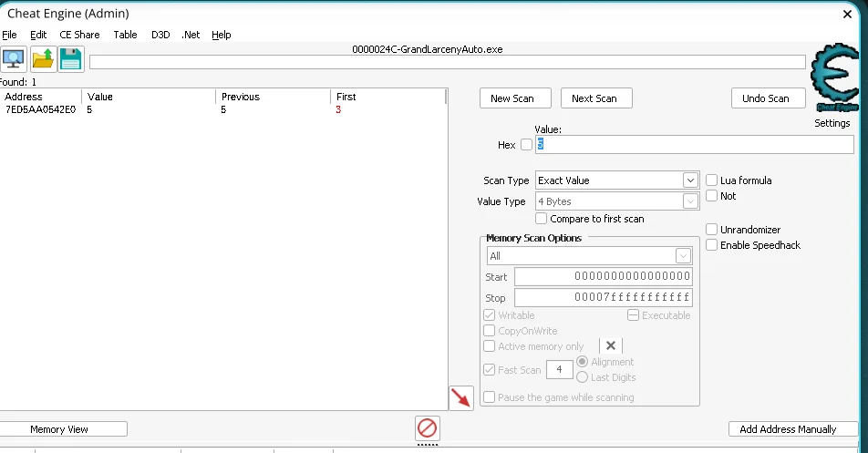This screenshot has height=453, width=868.
Task: Toggle the CopyOnWrite checkbox
Action: pos(490,331)
